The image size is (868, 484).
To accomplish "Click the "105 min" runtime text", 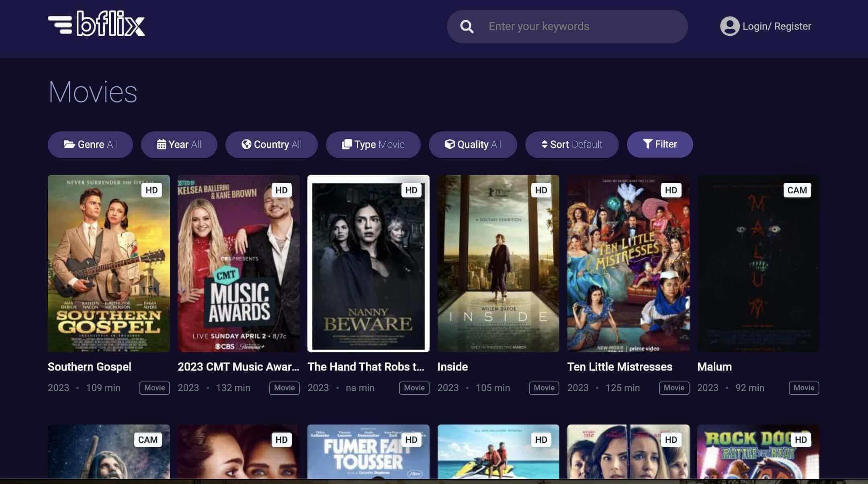I will coord(493,388).
